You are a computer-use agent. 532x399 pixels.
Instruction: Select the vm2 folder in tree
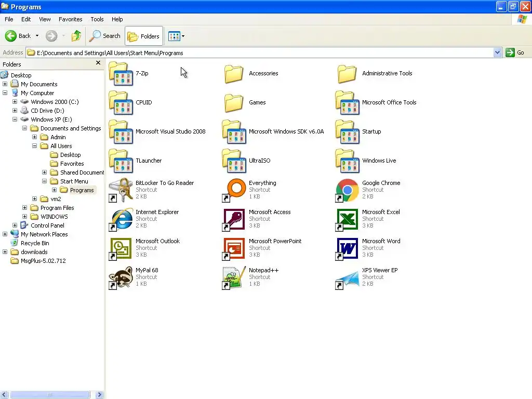coord(56,199)
